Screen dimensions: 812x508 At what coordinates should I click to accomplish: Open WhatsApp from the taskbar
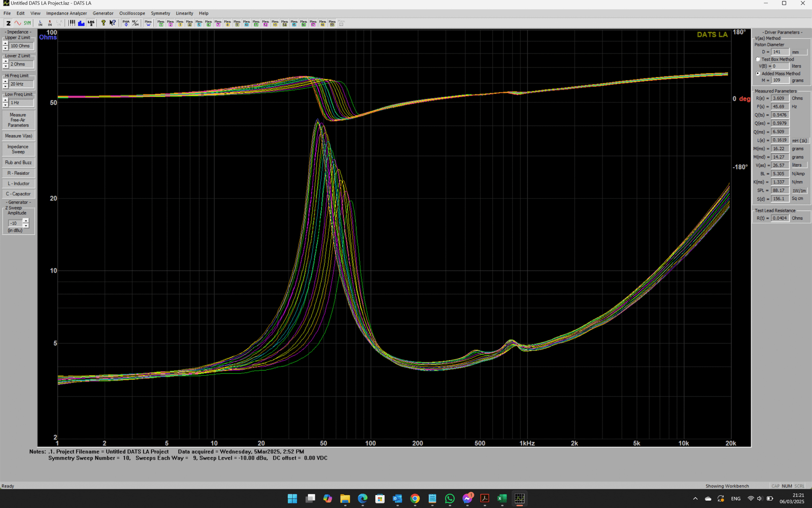tap(450, 498)
